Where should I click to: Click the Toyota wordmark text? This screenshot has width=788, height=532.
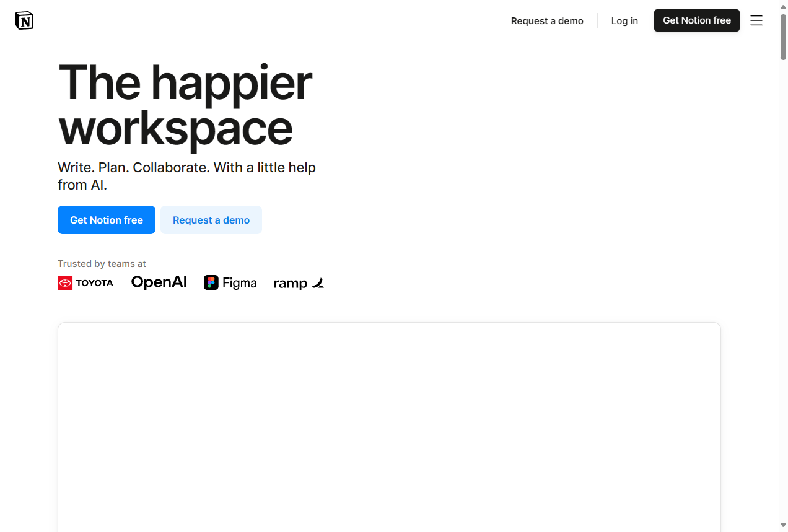[x=95, y=283]
